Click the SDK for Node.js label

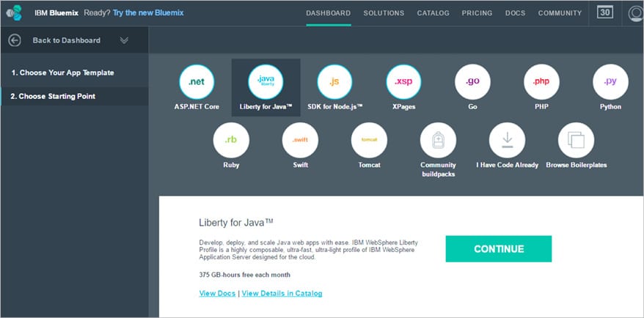tap(335, 107)
